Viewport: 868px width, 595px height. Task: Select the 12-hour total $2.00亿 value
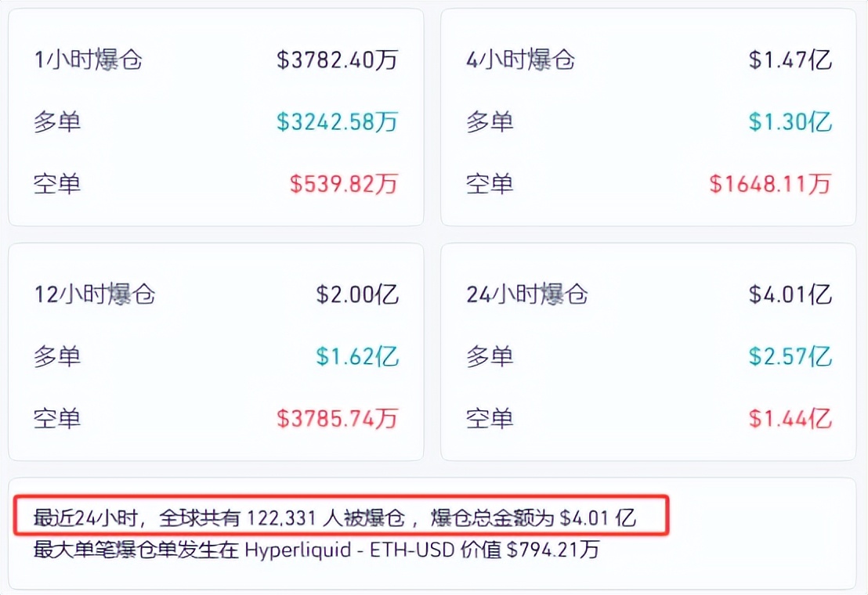pos(357,295)
